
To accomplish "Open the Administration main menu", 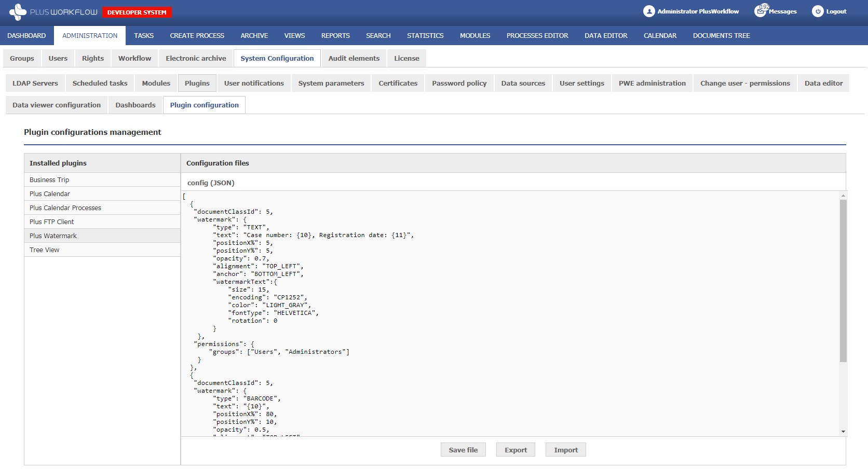I will click(90, 36).
